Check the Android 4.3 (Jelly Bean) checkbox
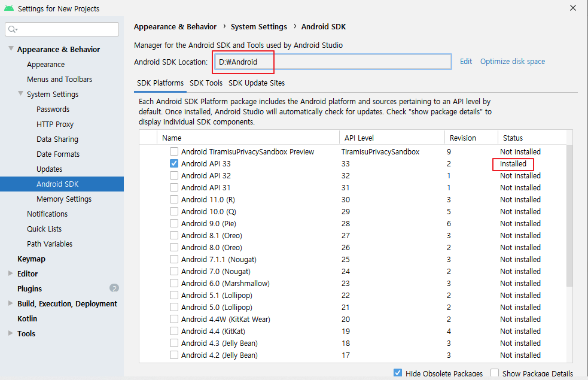Image resolution: width=588 pixels, height=380 pixels. click(173, 343)
